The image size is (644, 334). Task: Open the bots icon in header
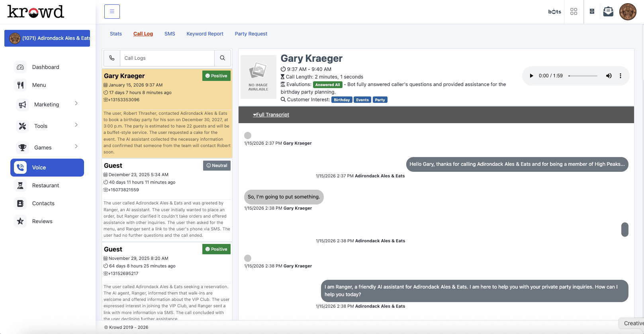[x=554, y=12]
